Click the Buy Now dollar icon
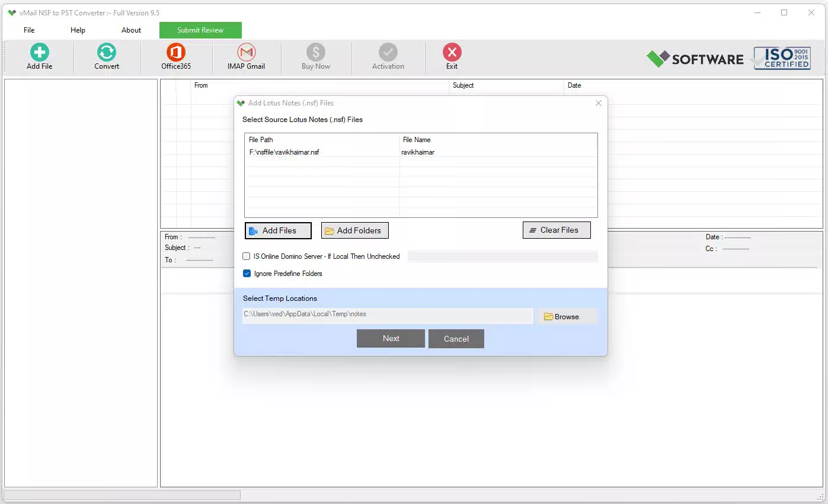 (x=316, y=52)
